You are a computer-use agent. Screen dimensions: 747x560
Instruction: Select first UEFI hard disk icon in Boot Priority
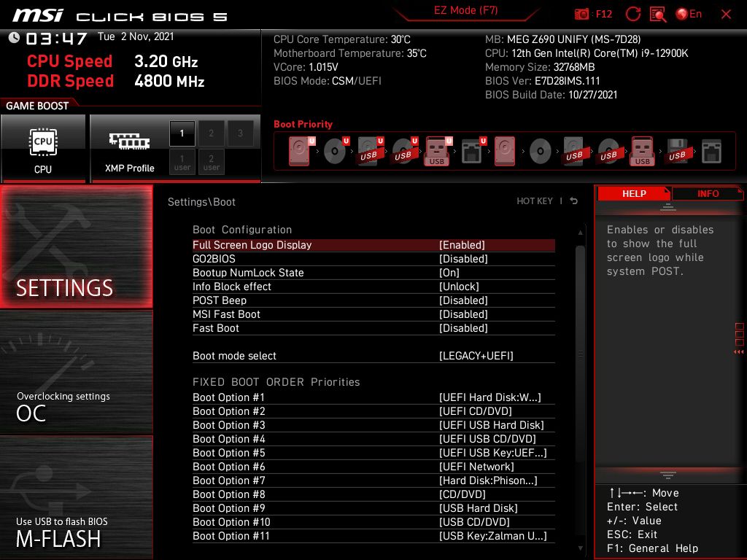pos(301,151)
